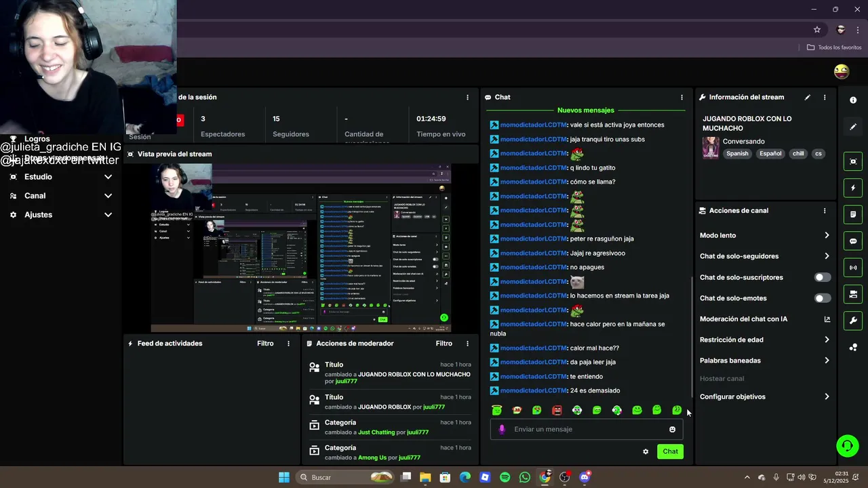Select the lightning bolt activity icon
This screenshot has width=868, height=488.
pyautogui.click(x=853, y=188)
